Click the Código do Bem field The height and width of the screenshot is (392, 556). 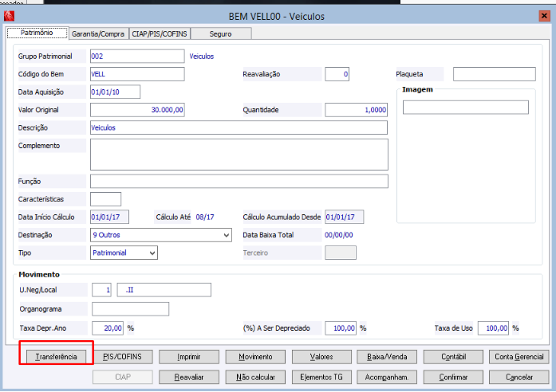coord(137,74)
